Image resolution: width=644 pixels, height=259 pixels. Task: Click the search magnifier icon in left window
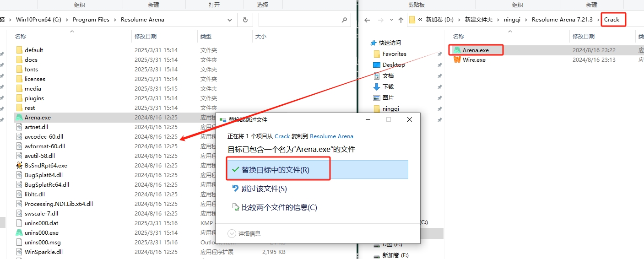point(344,20)
